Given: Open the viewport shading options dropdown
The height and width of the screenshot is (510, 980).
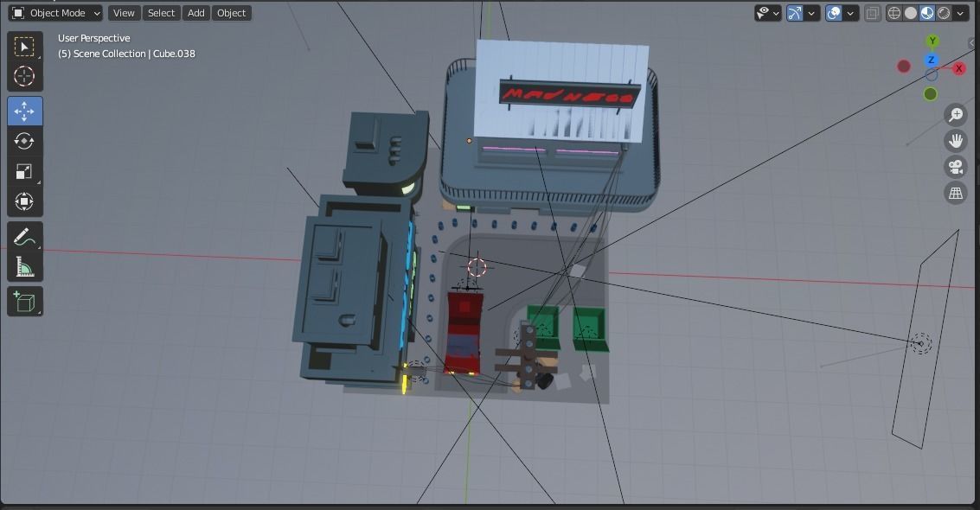Looking at the screenshot, I should point(959,13).
